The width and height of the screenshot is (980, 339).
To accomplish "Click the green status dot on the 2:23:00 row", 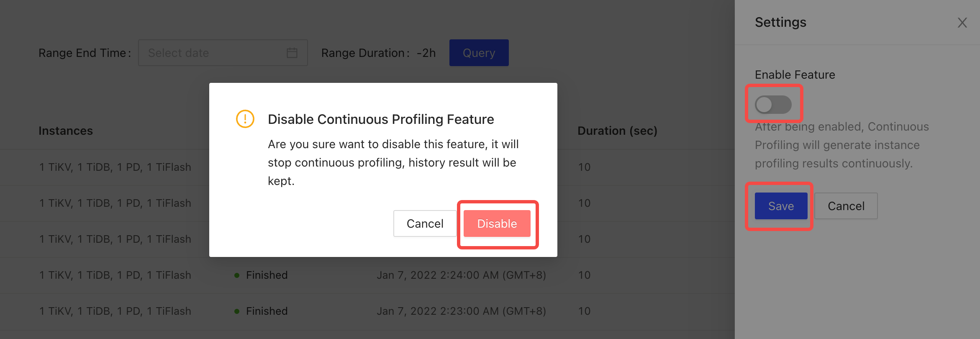I will point(237,311).
